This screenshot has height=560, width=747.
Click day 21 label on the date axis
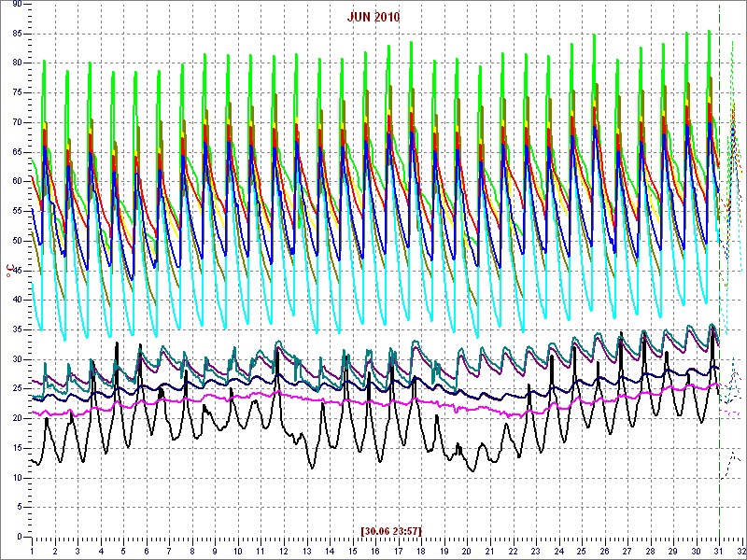(489, 551)
